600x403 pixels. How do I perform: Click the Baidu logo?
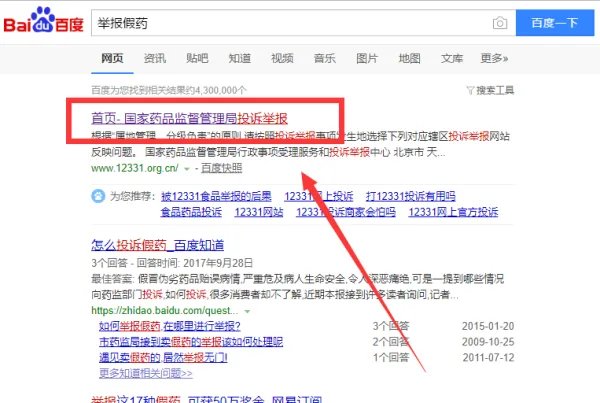coord(43,20)
